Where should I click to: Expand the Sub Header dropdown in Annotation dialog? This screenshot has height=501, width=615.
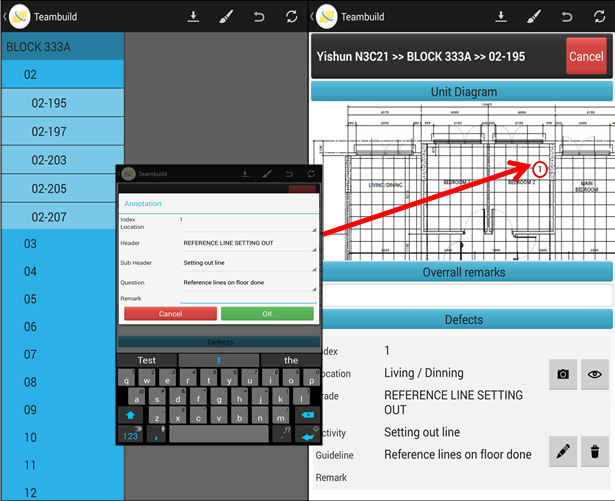tap(248, 263)
